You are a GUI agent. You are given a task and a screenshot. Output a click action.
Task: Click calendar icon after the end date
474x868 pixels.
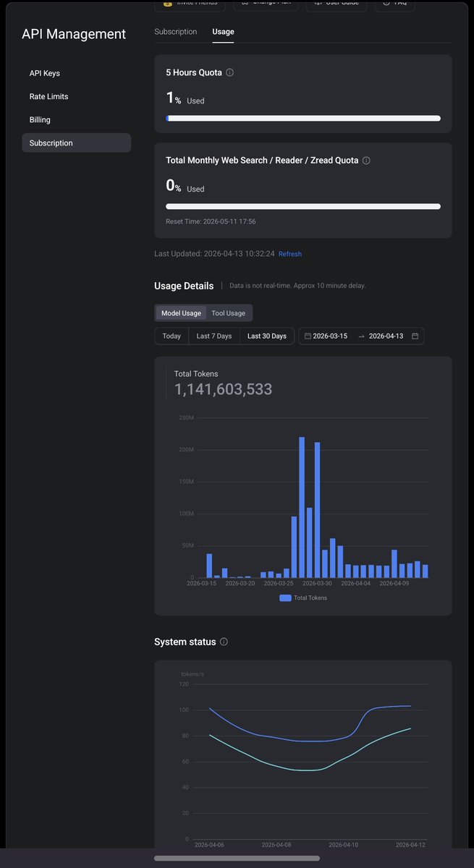tap(415, 336)
